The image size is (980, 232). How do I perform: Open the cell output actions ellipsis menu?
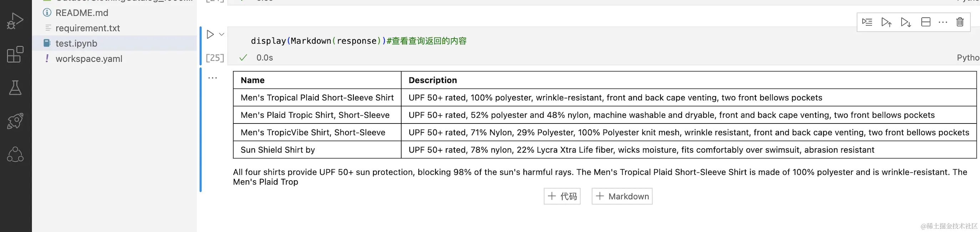pos(212,78)
